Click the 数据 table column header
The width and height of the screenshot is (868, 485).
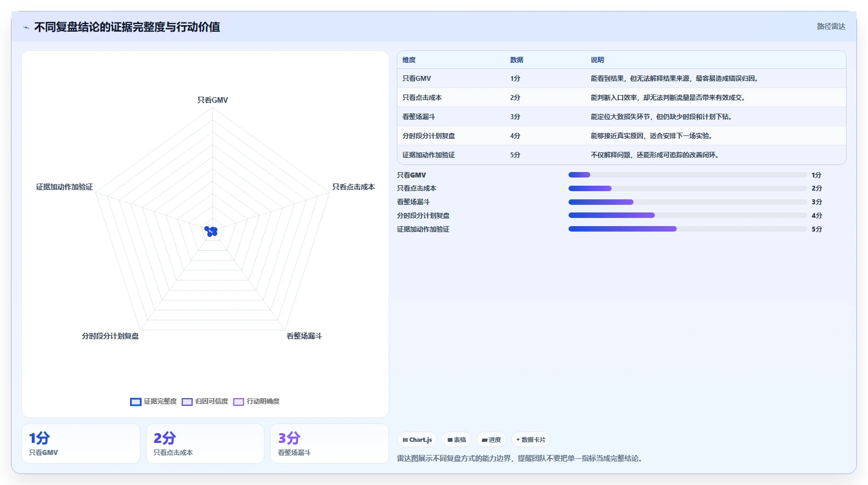pyautogui.click(x=517, y=60)
